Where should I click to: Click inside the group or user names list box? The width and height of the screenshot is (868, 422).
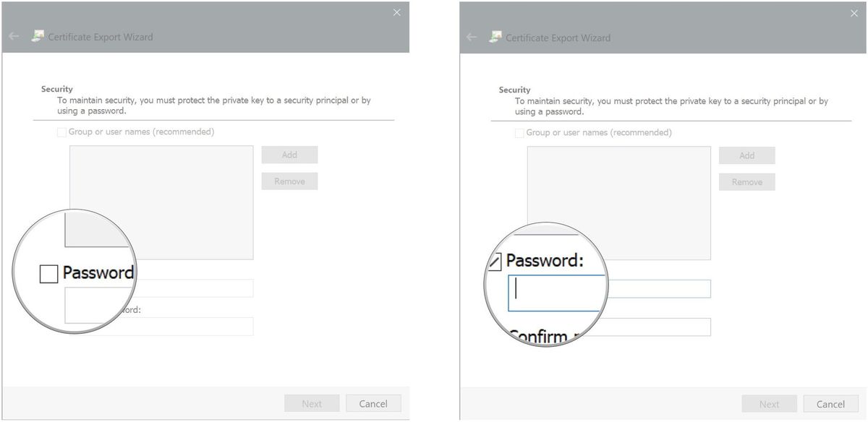(x=161, y=201)
